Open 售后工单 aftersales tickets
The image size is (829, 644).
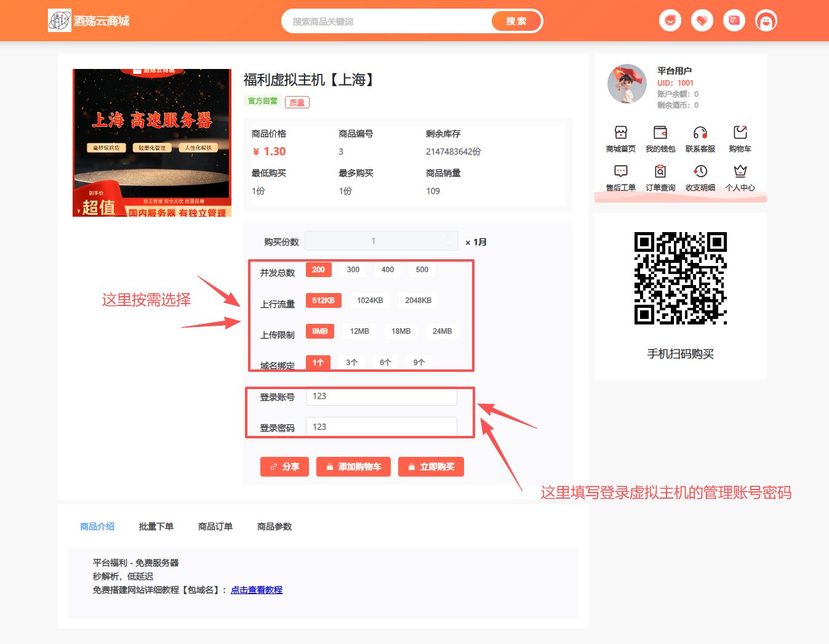(620, 177)
